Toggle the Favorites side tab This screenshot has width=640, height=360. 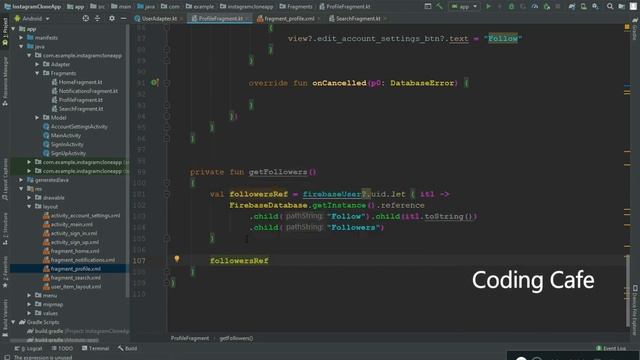5,272
